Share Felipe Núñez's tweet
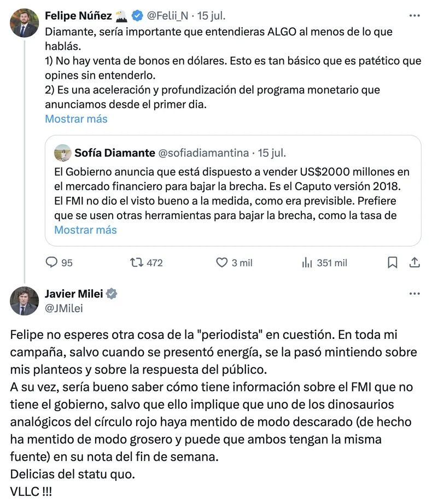Viewport: 432px width, 504px height. [415, 263]
